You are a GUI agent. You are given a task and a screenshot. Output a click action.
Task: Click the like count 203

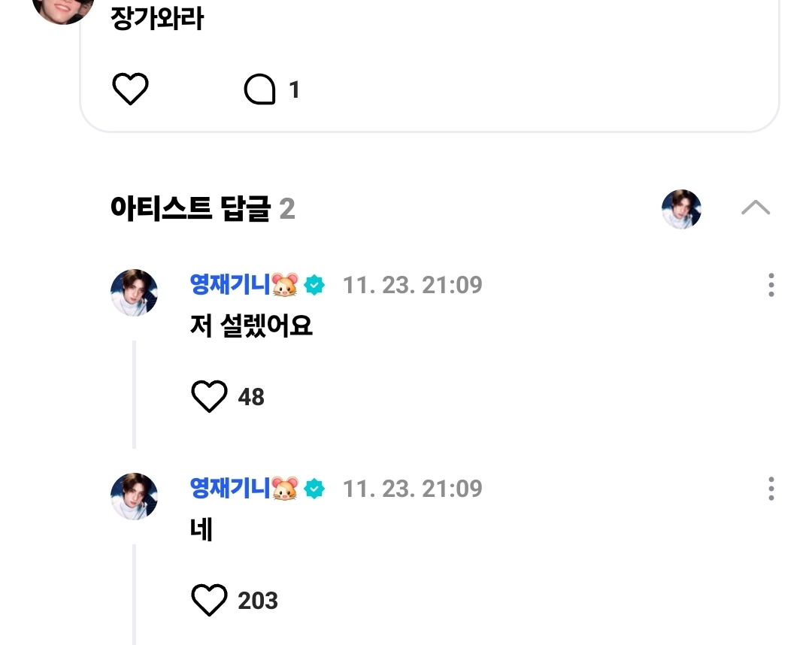258,601
